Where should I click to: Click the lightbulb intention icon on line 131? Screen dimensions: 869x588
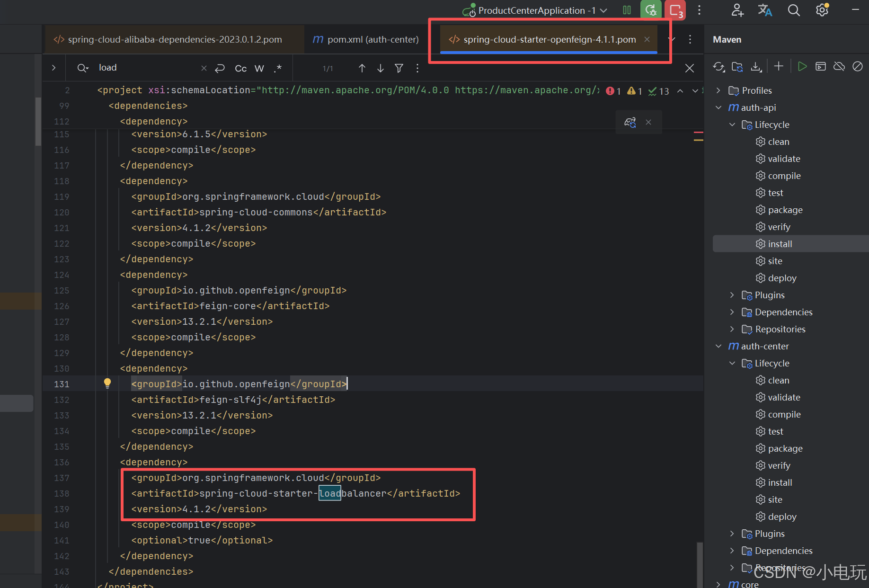[x=107, y=383]
